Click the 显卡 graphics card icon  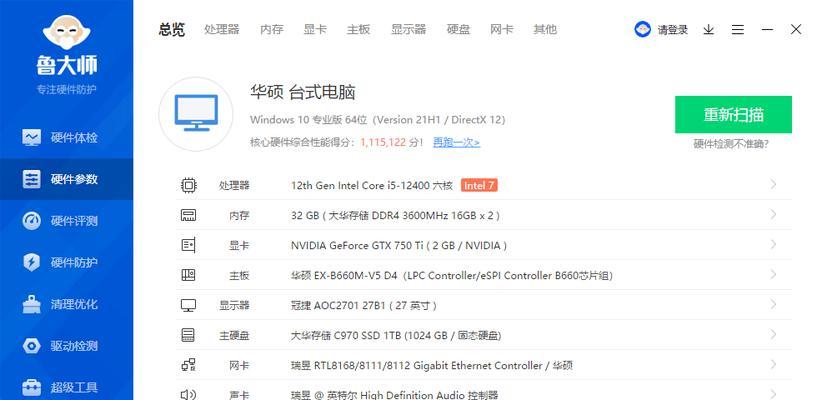point(189,245)
